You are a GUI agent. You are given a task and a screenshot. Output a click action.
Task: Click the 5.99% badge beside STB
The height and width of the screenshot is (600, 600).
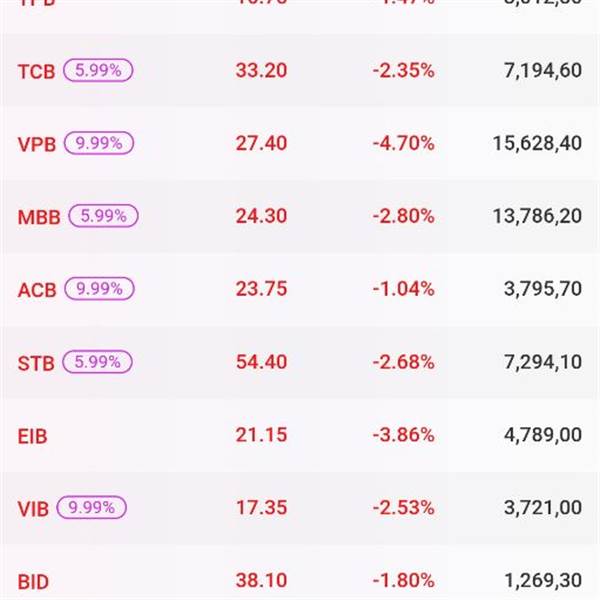pyautogui.click(x=97, y=362)
